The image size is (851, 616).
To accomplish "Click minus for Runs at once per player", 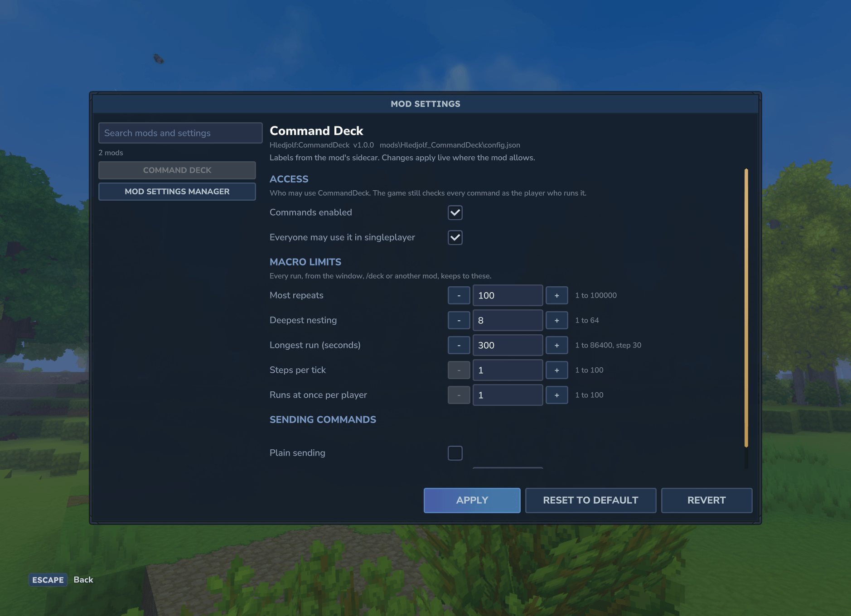I will point(459,395).
